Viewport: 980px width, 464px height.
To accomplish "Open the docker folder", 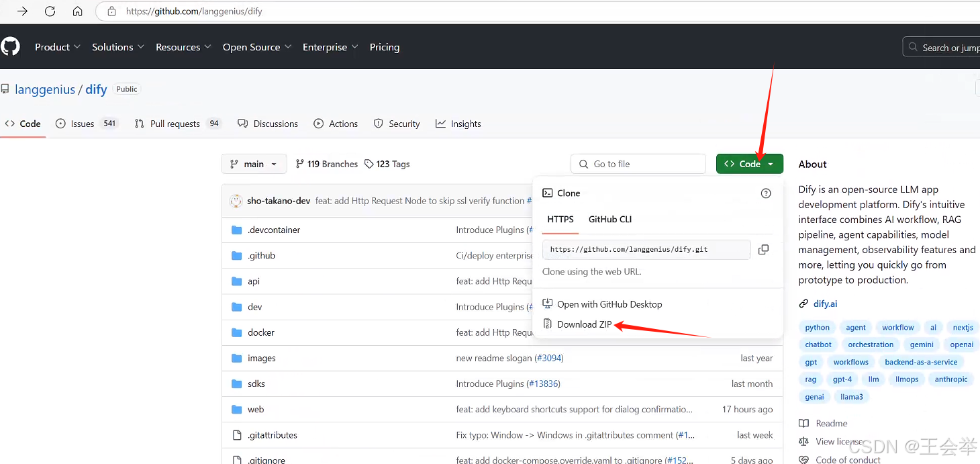I will click(261, 332).
